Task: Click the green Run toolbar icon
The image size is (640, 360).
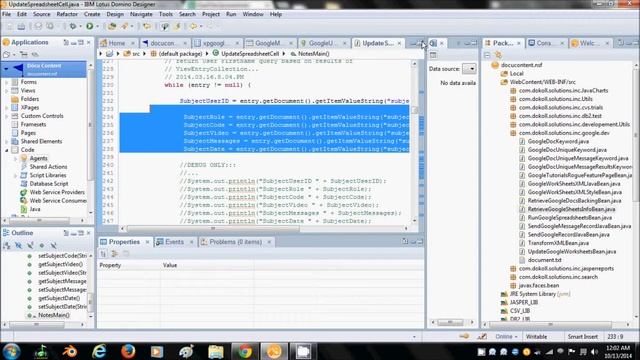Action: point(89,26)
